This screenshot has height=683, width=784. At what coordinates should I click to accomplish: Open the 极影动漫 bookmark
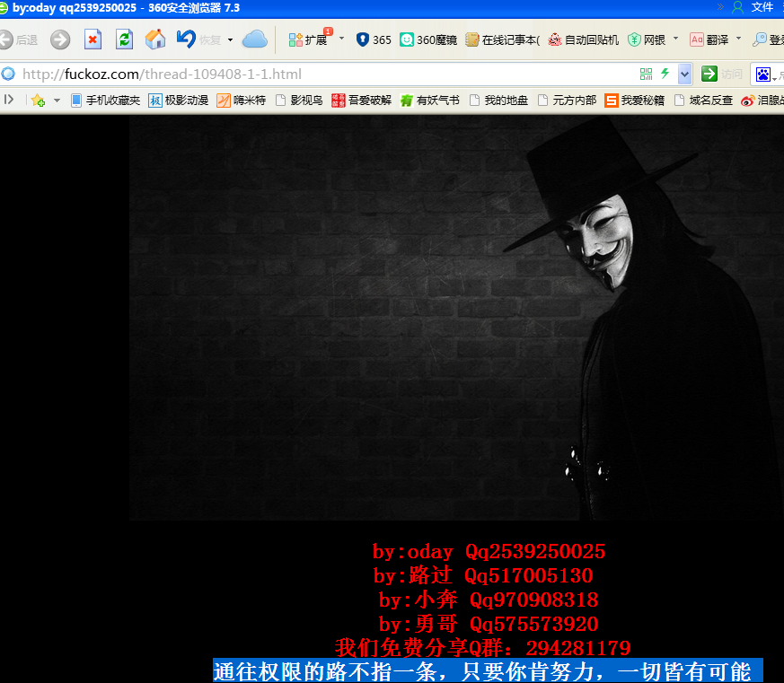point(179,101)
